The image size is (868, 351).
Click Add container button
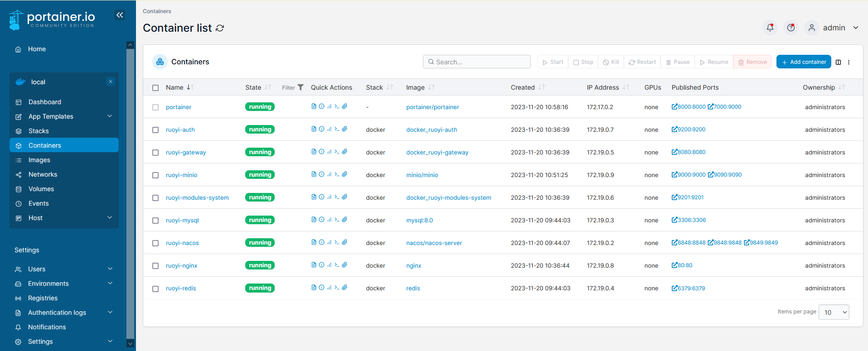(804, 62)
